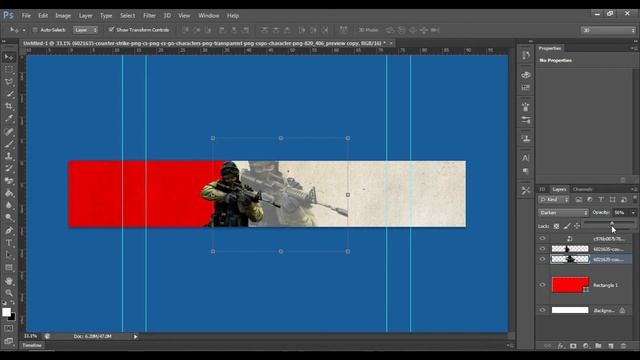The height and width of the screenshot is (360, 640).
Task: Select the Horizontal Type tool
Action: point(9,243)
